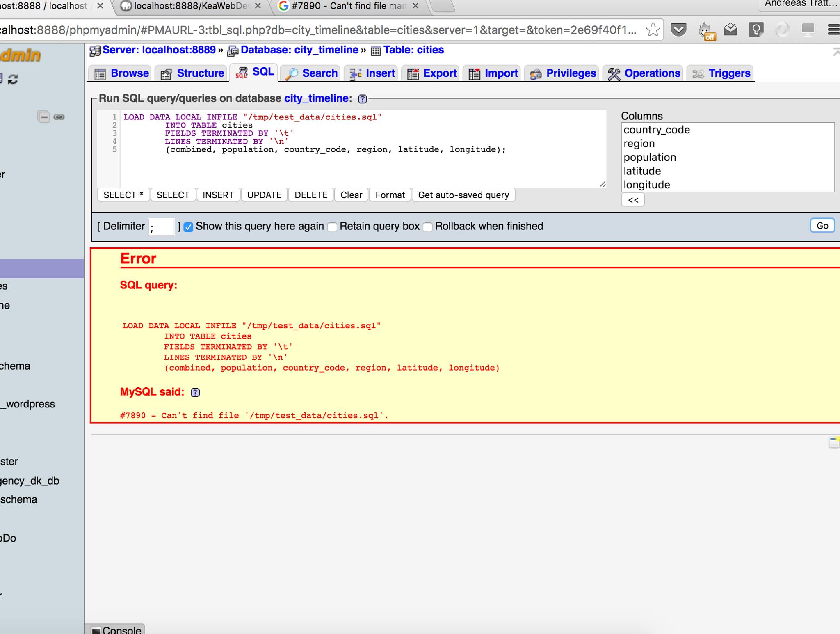
Task: Collapse the navigation panel with minus icon
Action: pos(44,117)
